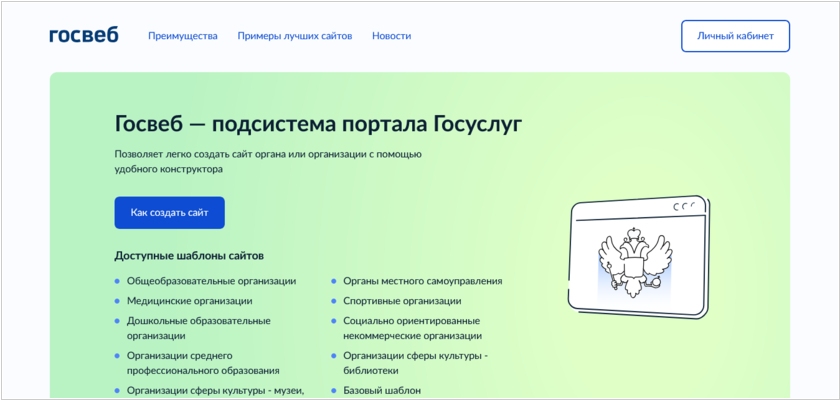Click the Госвеб подсистема портала Госуслуг heading
The height and width of the screenshot is (400, 840).
pyautogui.click(x=318, y=123)
